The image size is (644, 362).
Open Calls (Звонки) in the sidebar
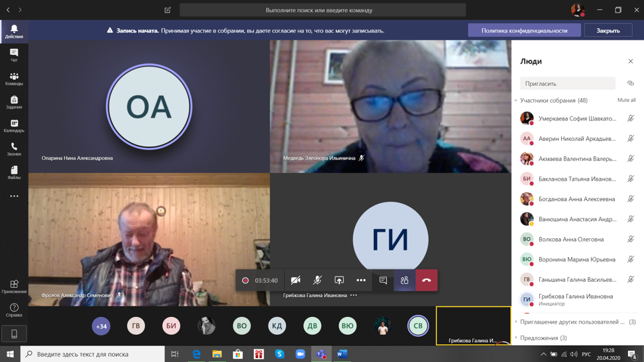click(x=14, y=149)
